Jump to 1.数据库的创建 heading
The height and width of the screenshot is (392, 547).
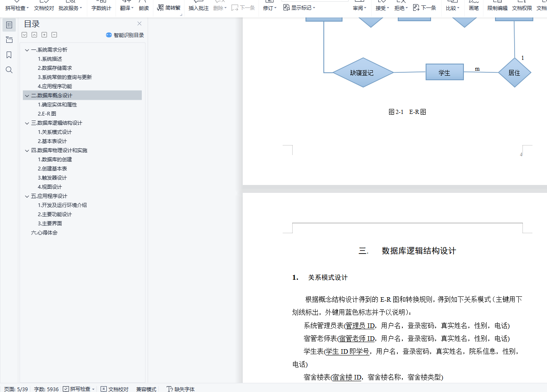[x=55, y=160]
